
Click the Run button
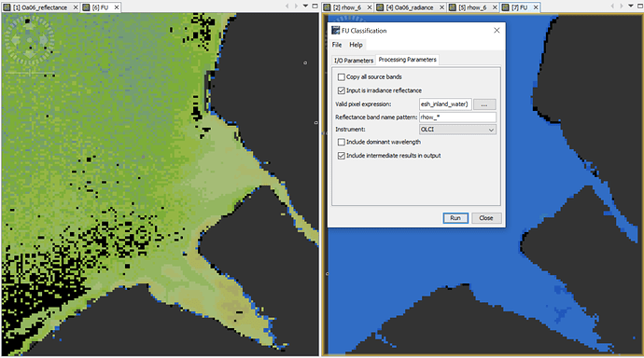tap(455, 218)
